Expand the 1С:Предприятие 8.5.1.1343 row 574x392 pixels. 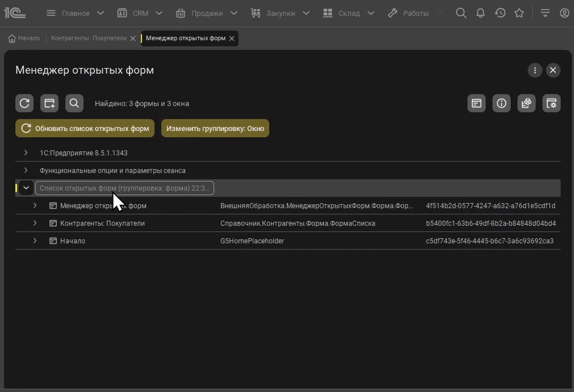(26, 152)
